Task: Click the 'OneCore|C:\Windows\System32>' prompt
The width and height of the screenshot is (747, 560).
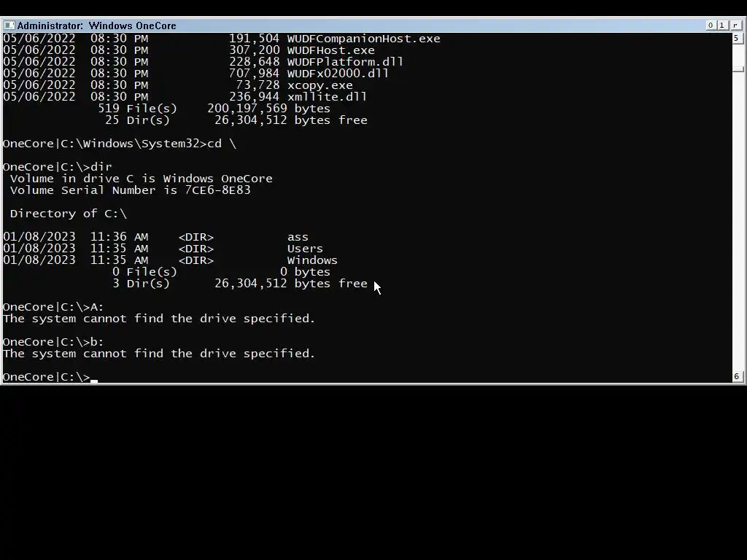Action: pyautogui.click(x=105, y=144)
